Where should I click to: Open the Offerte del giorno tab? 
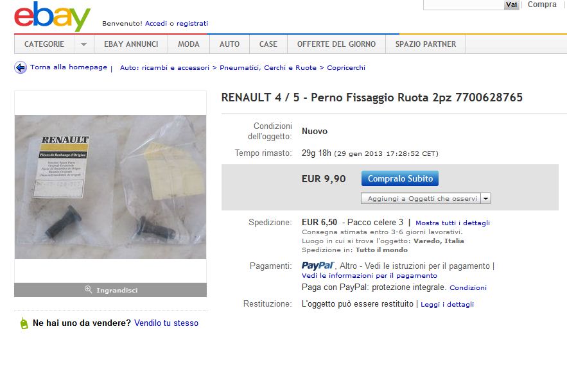pos(336,44)
